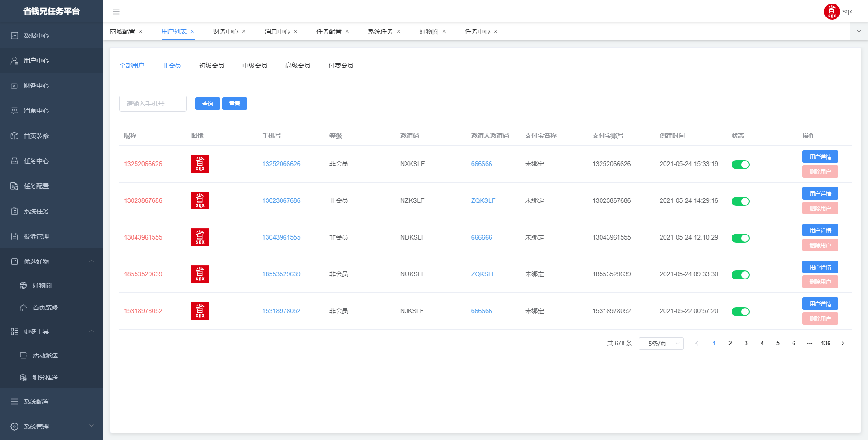The height and width of the screenshot is (440, 868).
Task: Click the phone number search input
Action: [x=153, y=104]
